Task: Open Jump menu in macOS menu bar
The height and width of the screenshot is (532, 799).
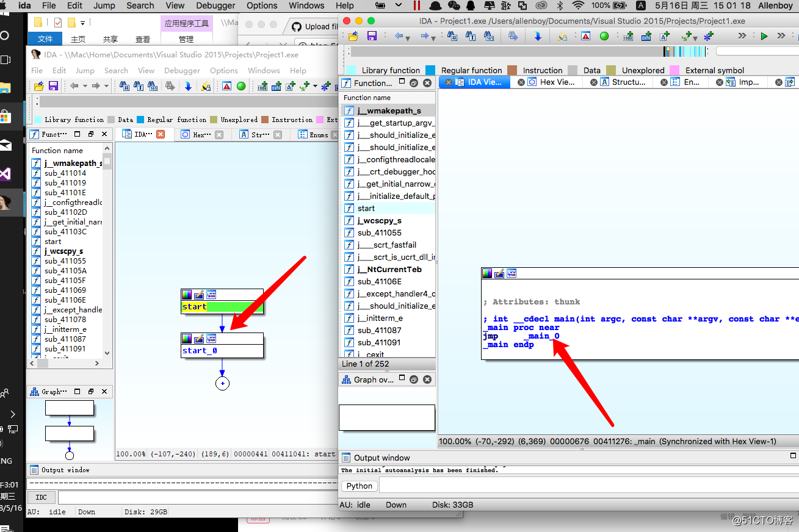Action: tap(104, 5)
